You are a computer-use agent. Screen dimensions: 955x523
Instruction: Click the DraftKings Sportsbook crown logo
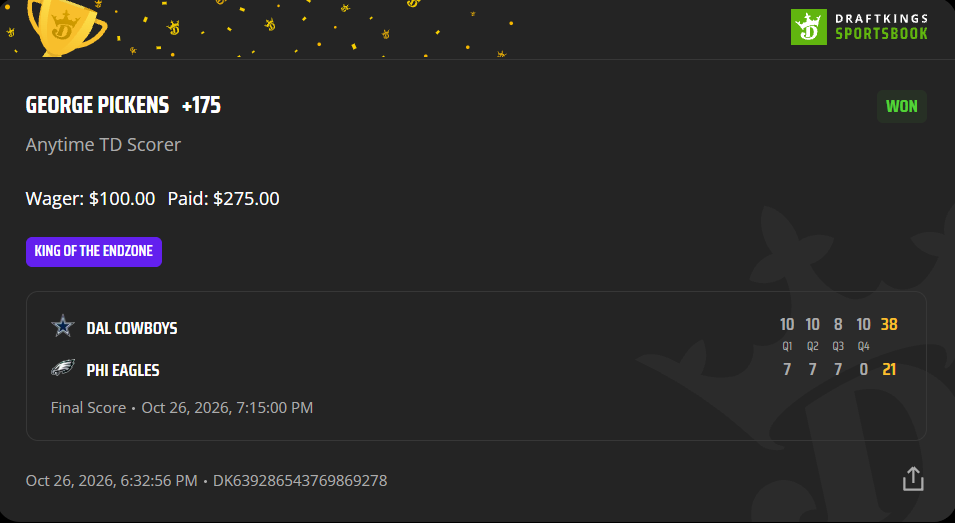(x=809, y=27)
